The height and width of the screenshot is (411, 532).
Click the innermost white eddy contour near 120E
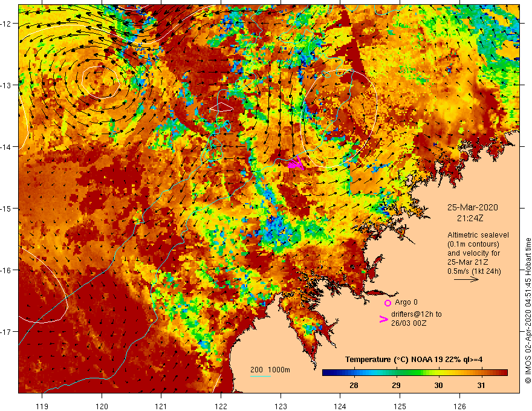[101, 82]
